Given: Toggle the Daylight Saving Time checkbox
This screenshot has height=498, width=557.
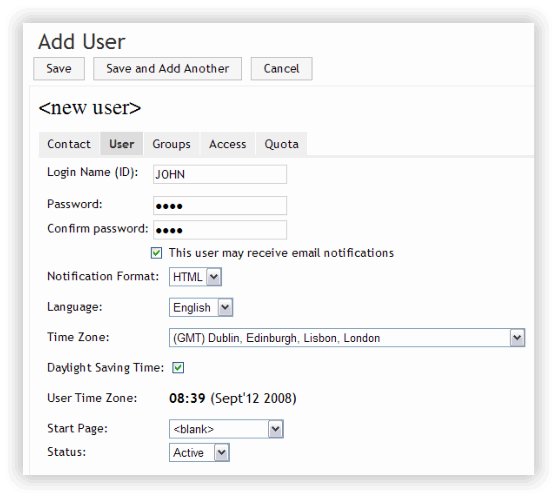Looking at the screenshot, I should tap(178, 368).
